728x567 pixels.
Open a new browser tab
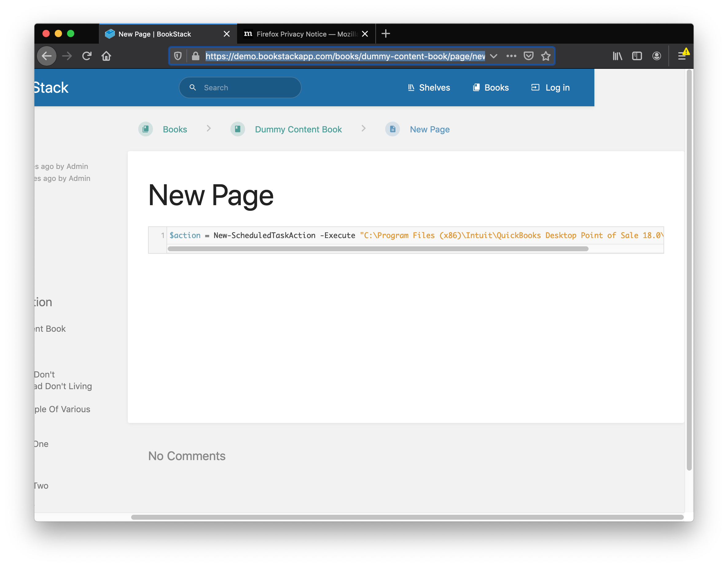click(386, 34)
